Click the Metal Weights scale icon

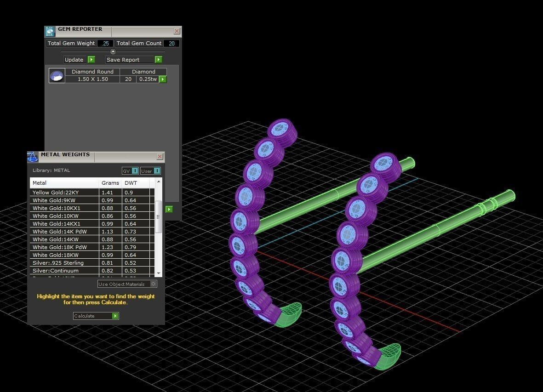pos(33,157)
